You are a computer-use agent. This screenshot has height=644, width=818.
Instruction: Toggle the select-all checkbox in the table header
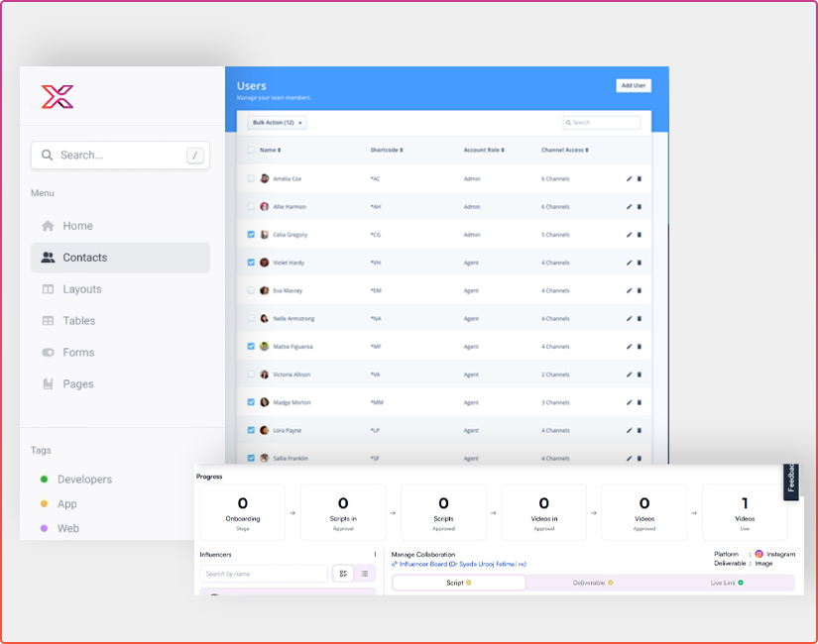251,150
